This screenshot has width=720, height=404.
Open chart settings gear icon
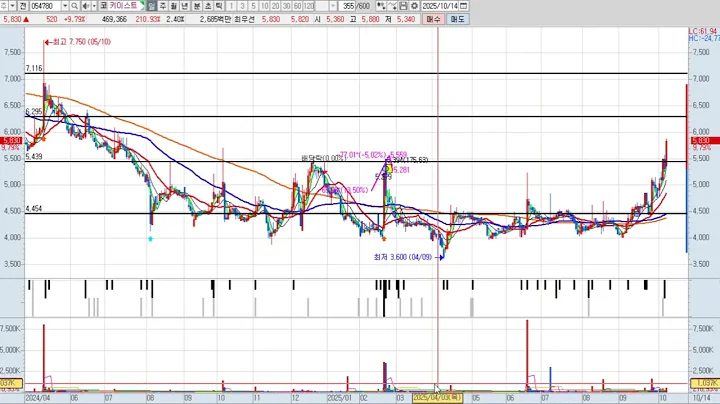click(x=414, y=6)
